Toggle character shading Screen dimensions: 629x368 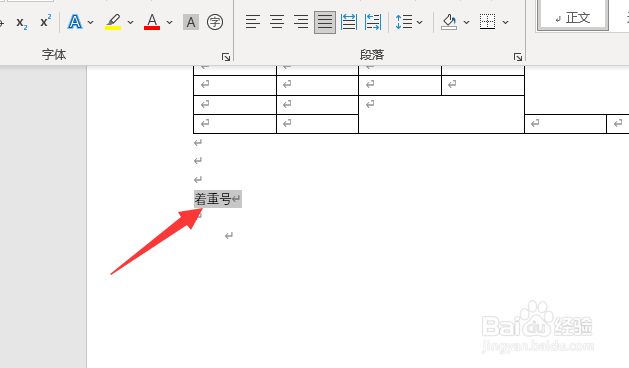(191, 22)
